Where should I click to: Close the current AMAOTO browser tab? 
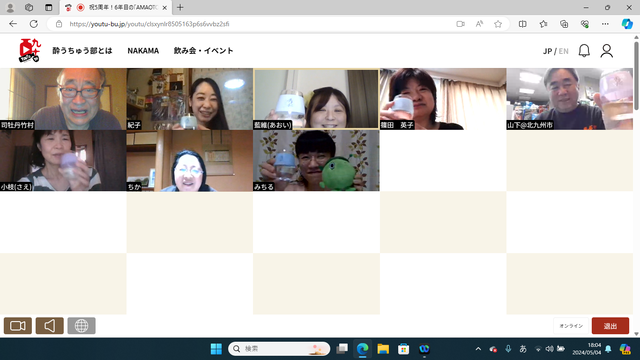click(164, 7)
